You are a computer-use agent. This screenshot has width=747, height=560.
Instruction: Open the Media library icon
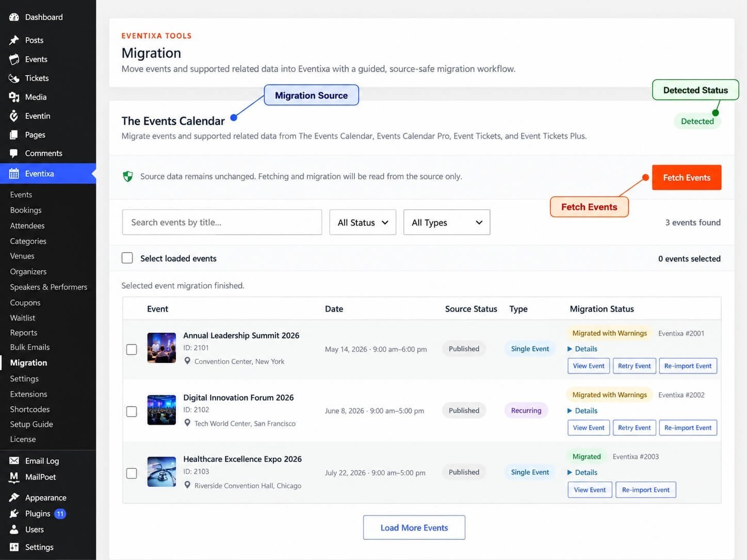pyautogui.click(x=14, y=97)
